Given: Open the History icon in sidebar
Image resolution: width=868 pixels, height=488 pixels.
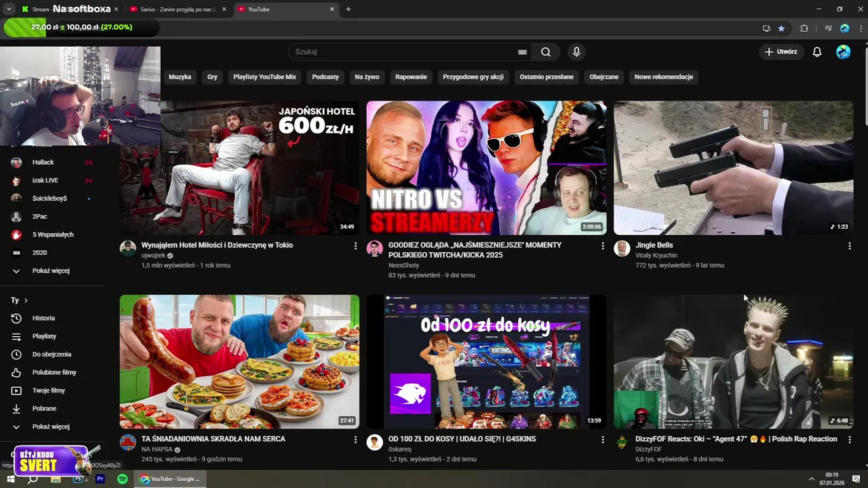Looking at the screenshot, I should point(16,319).
